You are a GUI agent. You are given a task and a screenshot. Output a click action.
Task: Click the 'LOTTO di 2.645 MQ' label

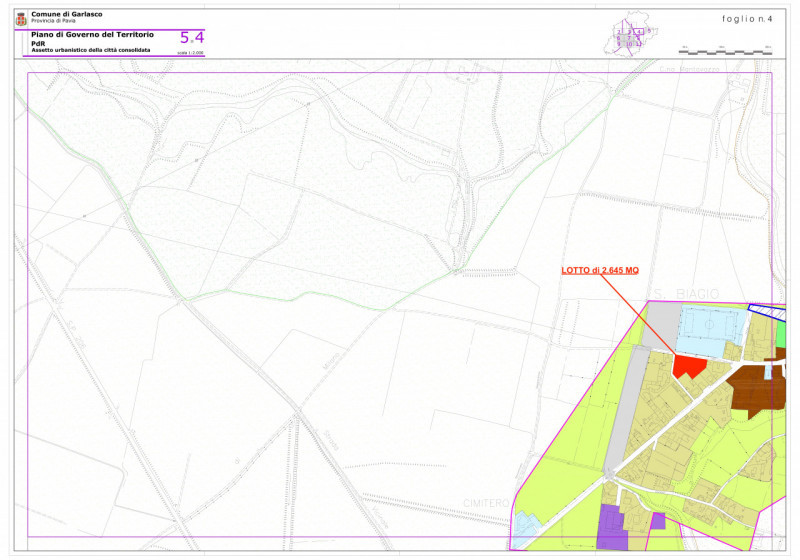click(x=599, y=271)
